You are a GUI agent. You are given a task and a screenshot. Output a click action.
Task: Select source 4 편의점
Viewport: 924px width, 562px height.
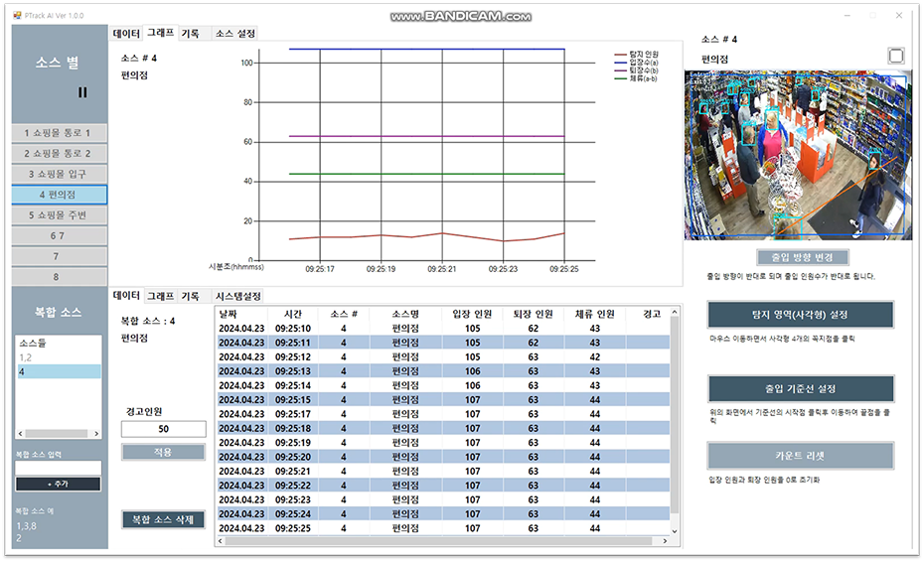(59, 195)
